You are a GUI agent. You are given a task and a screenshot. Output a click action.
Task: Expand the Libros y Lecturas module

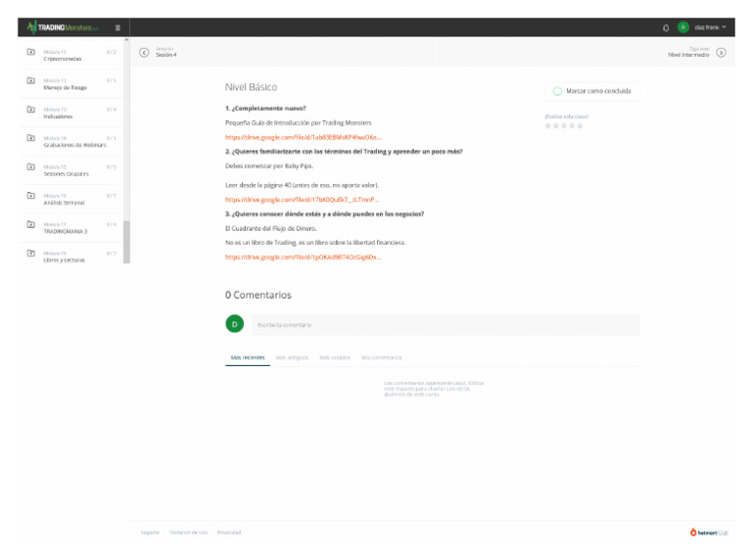[70, 254]
